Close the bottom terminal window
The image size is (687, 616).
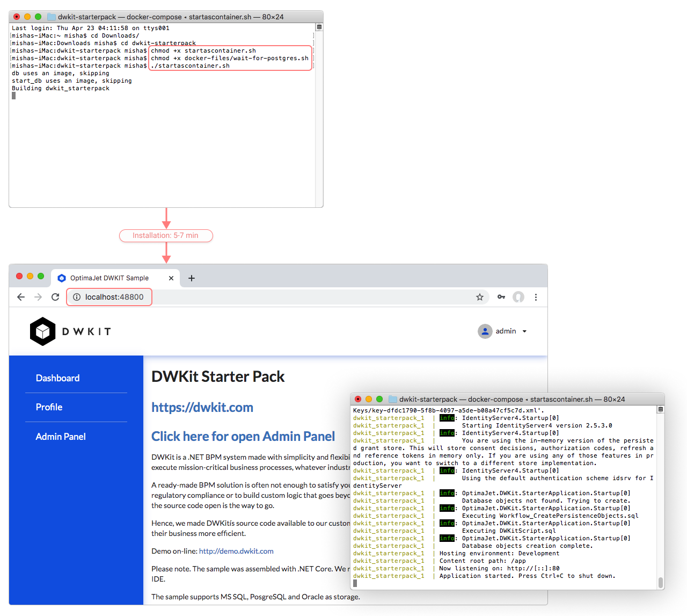tap(358, 399)
